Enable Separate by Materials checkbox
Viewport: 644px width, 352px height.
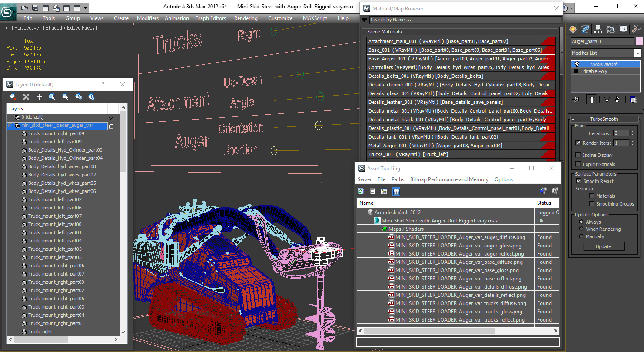[x=591, y=196]
